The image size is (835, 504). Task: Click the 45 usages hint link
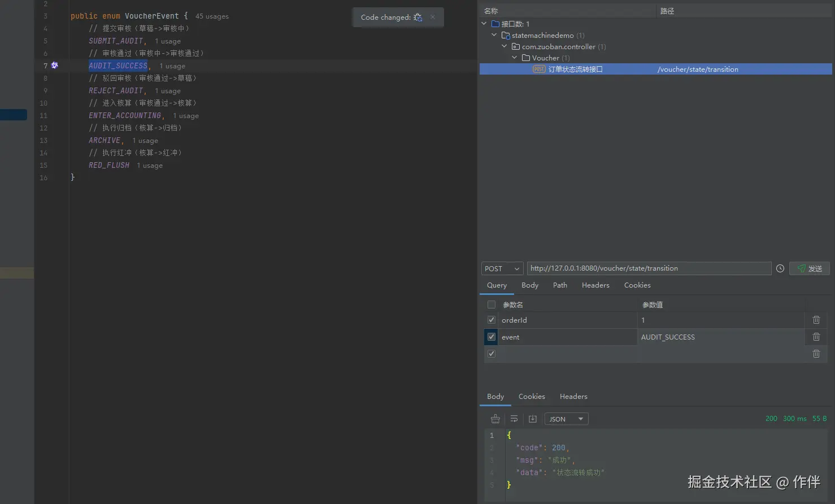pyautogui.click(x=212, y=16)
